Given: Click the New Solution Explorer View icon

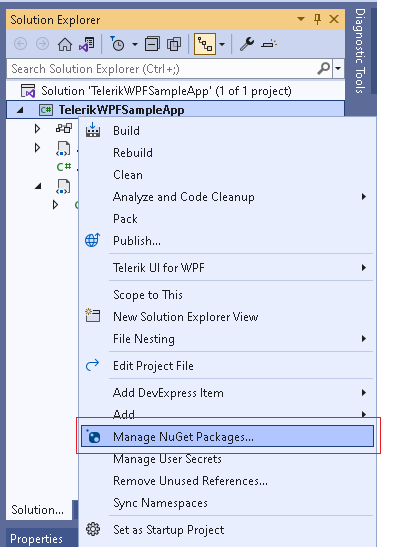Looking at the screenshot, I should click(x=93, y=315).
